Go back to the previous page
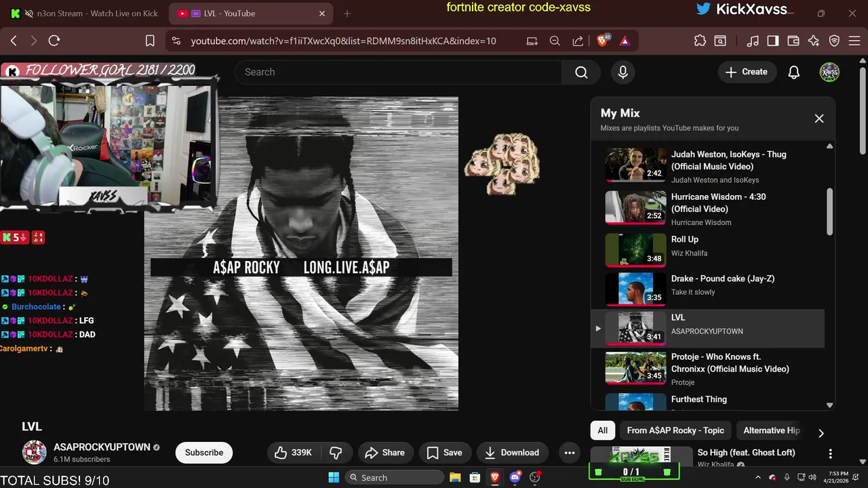Image resolution: width=868 pixels, height=488 pixels. click(14, 41)
